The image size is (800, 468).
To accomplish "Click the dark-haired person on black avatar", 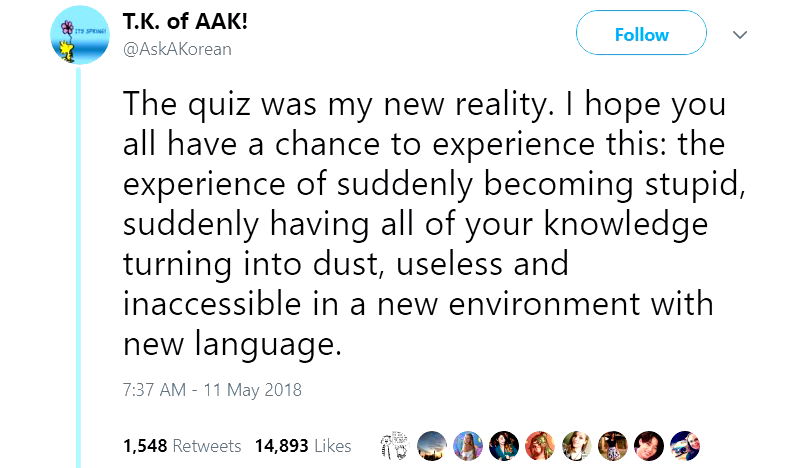I will [x=649, y=445].
